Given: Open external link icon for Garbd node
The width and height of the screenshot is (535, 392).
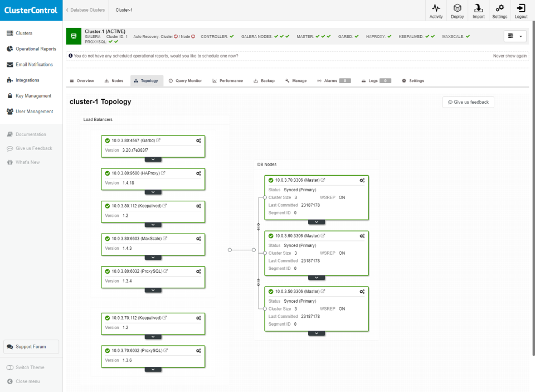Looking at the screenshot, I should (x=158, y=141).
